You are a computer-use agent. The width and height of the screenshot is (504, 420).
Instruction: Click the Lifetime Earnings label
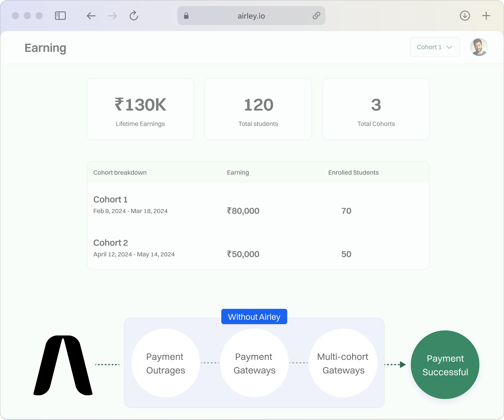[140, 124]
